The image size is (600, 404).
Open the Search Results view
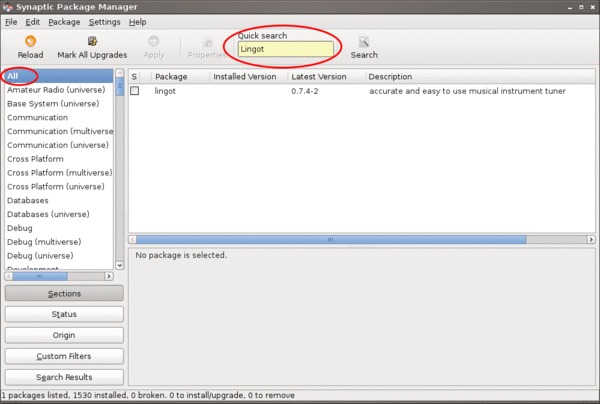coord(64,377)
